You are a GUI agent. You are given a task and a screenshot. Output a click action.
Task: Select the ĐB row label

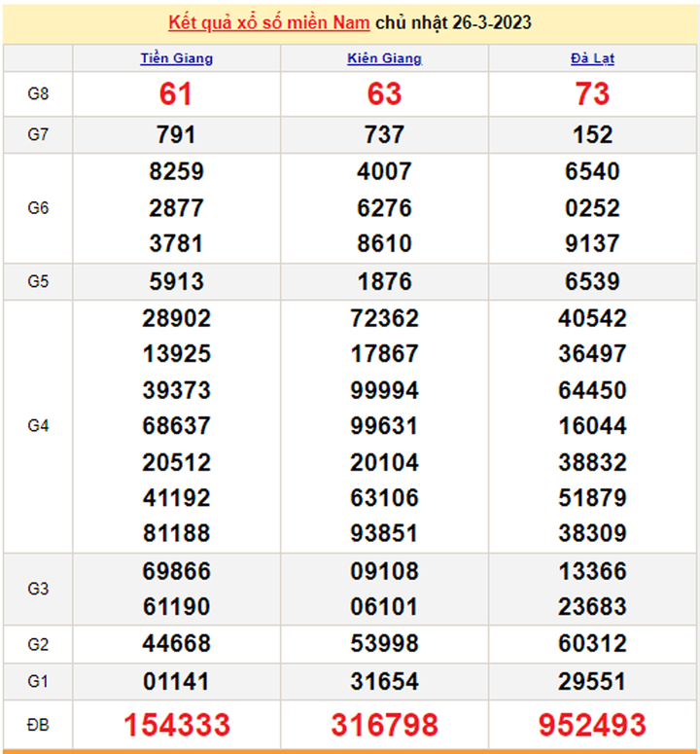pyautogui.click(x=38, y=725)
